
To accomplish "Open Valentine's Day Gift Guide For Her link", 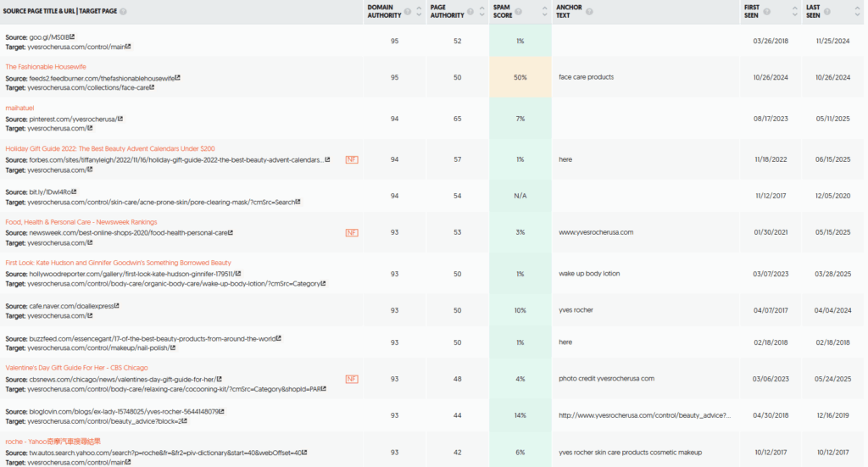I will 77,368.
